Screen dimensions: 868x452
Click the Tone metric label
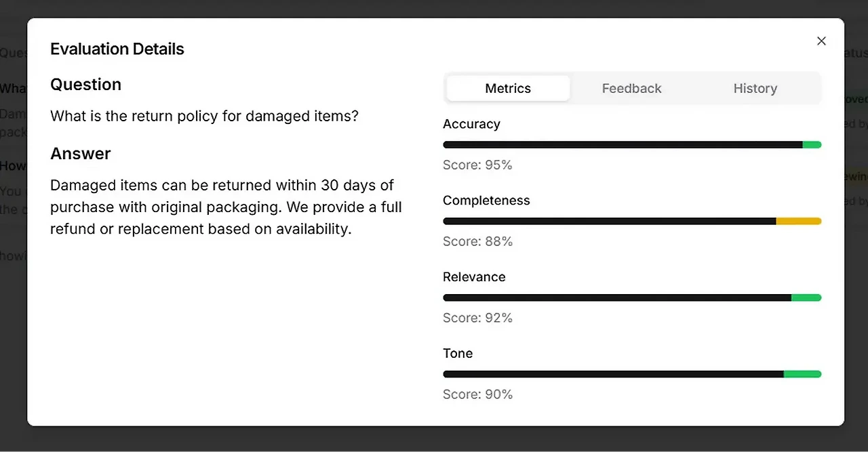pyautogui.click(x=458, y=354)
